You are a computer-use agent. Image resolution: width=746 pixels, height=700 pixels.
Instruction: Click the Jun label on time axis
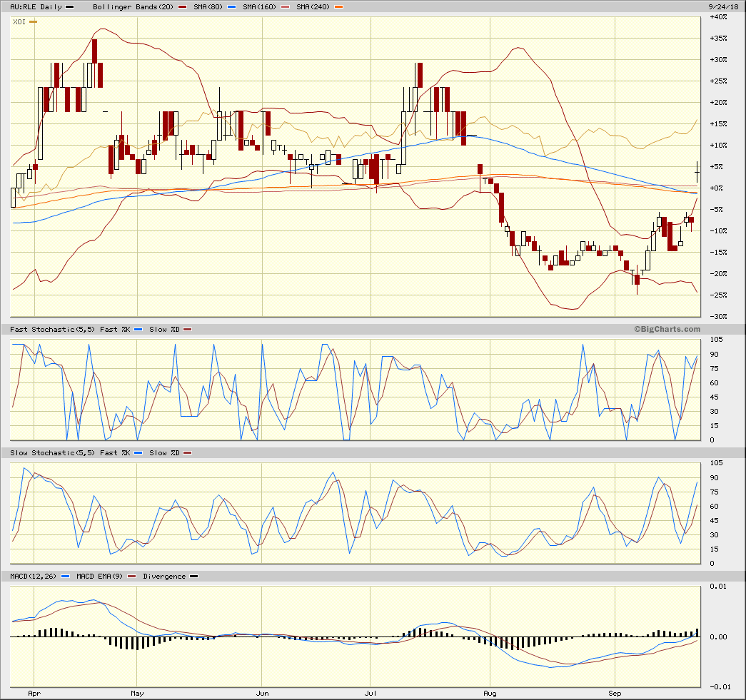point(262,694)
